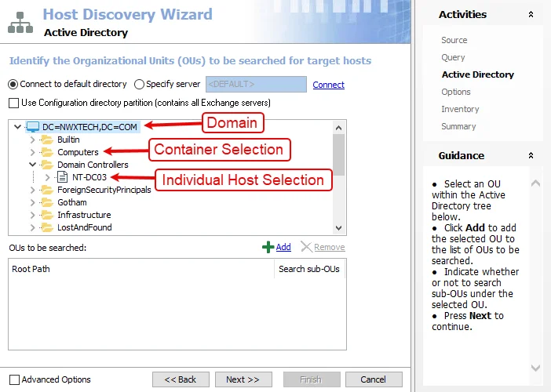This screenshot has height=392, width=551.
Task: Select the Infrastructure OU label
Action: pyautogui.click(x=84, y=215)
